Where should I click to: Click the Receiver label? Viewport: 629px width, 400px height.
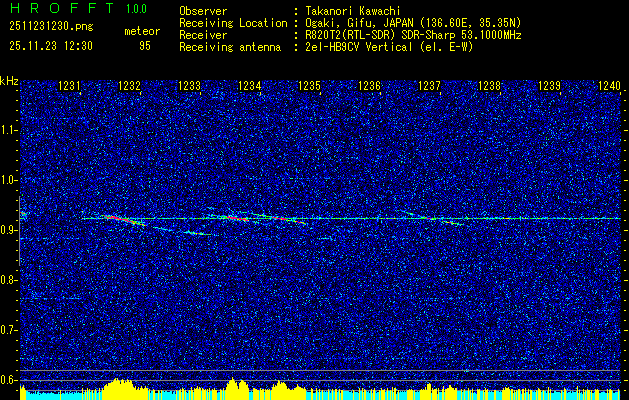click(203, 35)
